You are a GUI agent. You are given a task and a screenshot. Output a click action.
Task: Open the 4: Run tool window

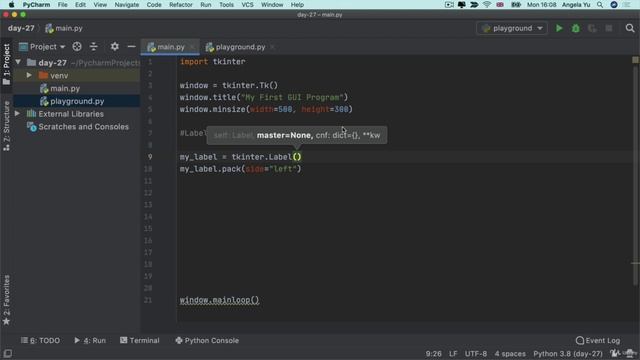pyautogui.click(x=90, y=340)
